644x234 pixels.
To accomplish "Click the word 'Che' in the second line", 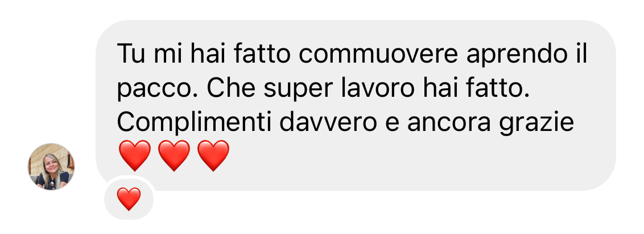I will pos(230,89).
